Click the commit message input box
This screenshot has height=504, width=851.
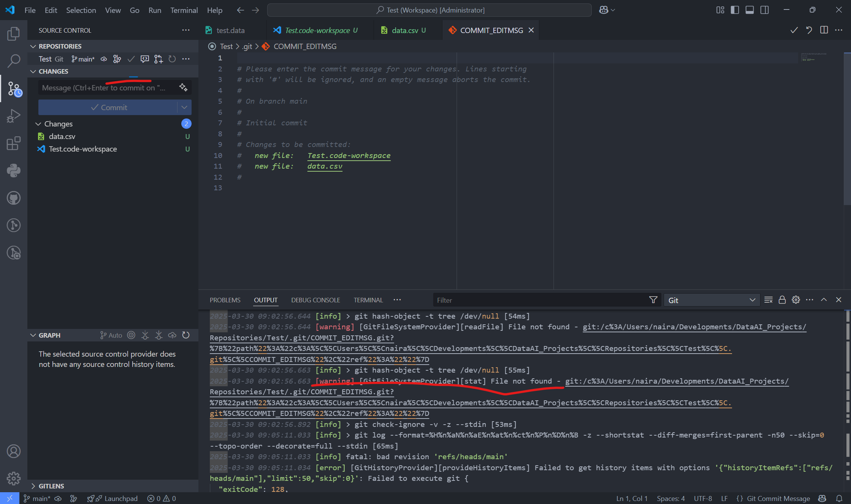click(x=108, y=88)
